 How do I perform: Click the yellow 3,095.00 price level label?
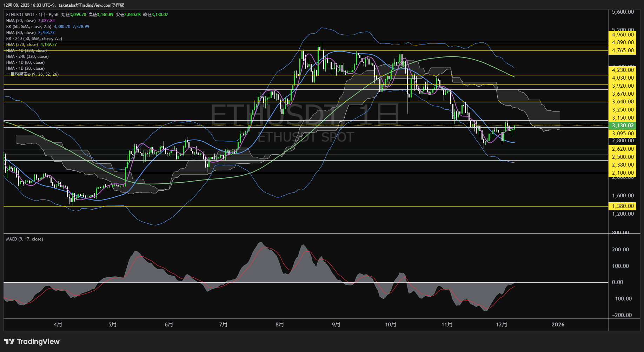click(x=623, y=134)
